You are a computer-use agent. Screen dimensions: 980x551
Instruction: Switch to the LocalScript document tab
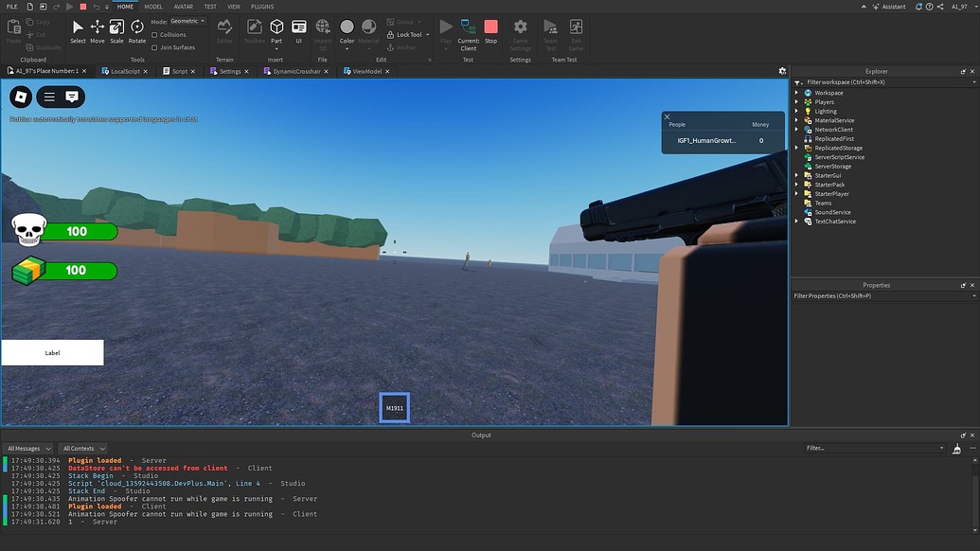[x=125, y=71]
